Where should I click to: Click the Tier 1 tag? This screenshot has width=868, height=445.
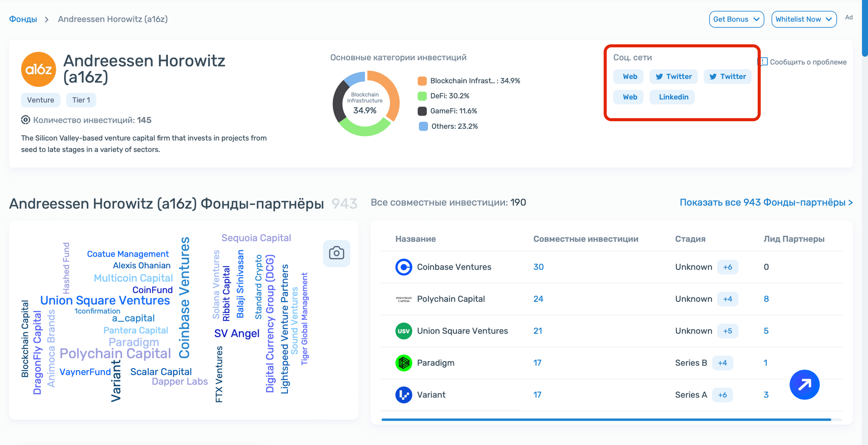coord(81,100)
